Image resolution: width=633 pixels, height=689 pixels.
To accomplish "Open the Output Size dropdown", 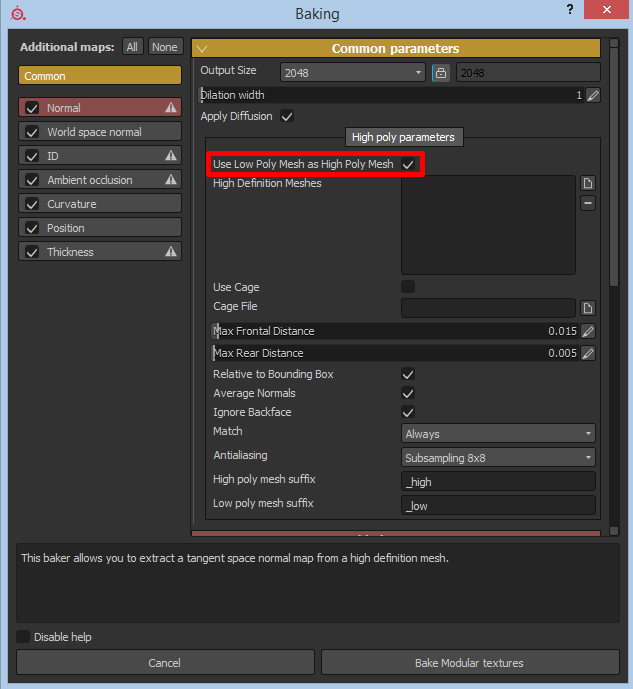I will tap(353, 73).
